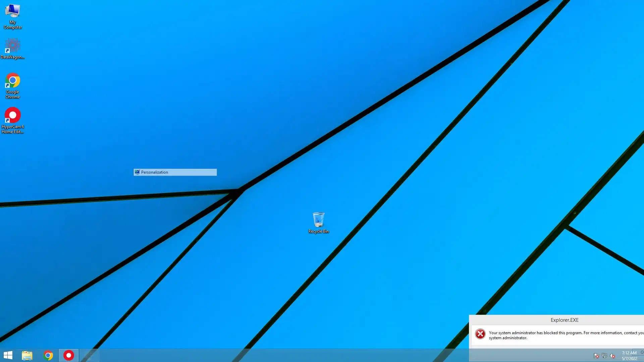Click the muted speaker volume icon
This screenshot has height=362, width=644.
pos(612,356)
